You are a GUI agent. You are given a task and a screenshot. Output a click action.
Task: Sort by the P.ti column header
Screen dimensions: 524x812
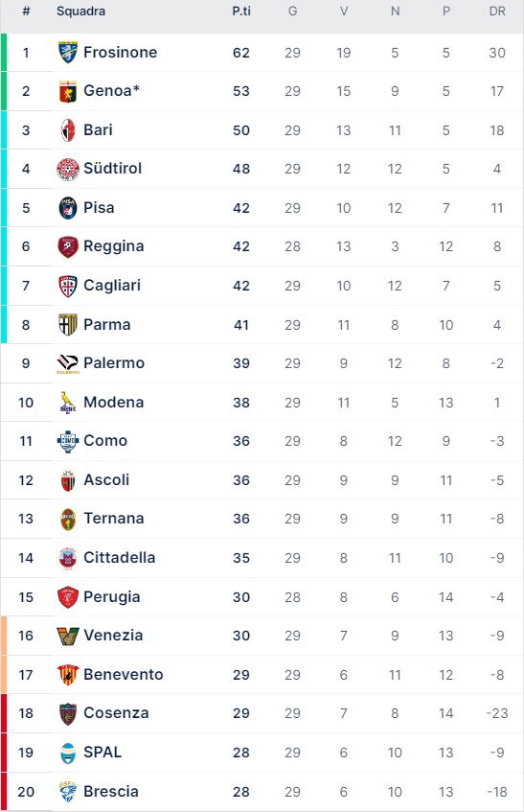click(x=241, y=11)
